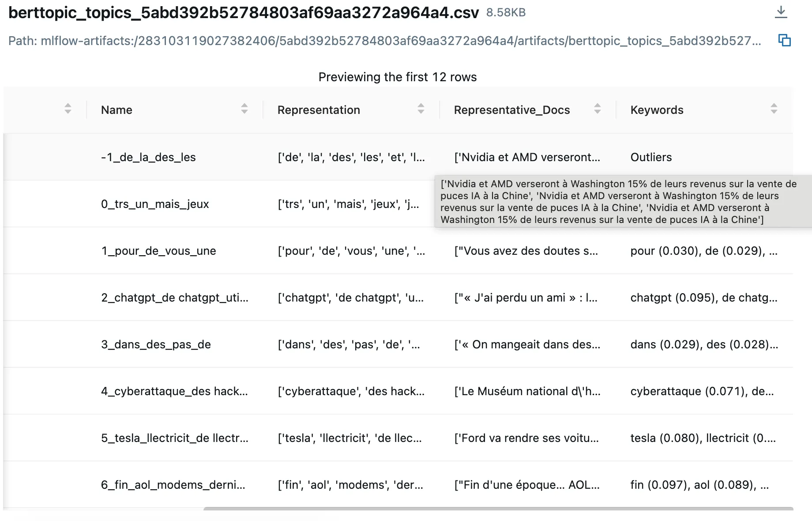Select the row labeled 4_cyberattaque_des hack...

click(x=174, y=391)
